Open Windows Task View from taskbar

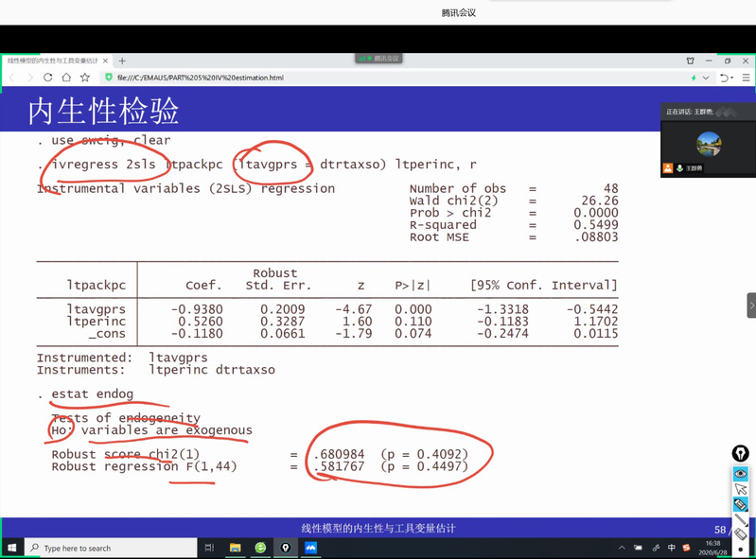point(208,548)
